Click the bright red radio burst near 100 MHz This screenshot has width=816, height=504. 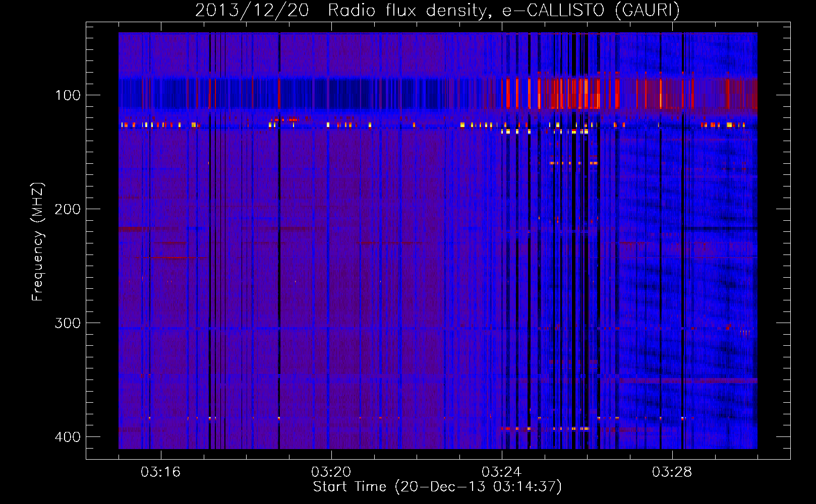(560, 93)
